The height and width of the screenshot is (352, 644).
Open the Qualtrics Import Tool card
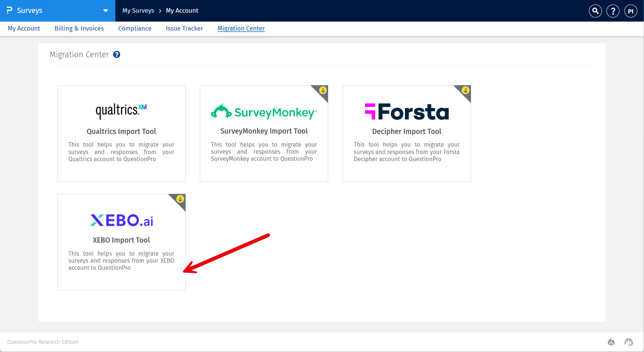(x=121, y=133)
